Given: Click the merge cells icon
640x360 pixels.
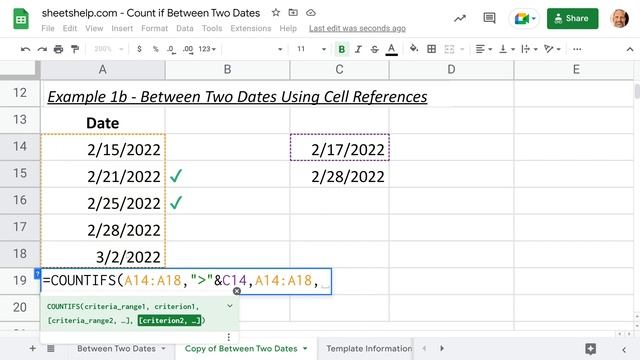Looking at the screenshot, I should pyautogui.click(x=449, y=49).
